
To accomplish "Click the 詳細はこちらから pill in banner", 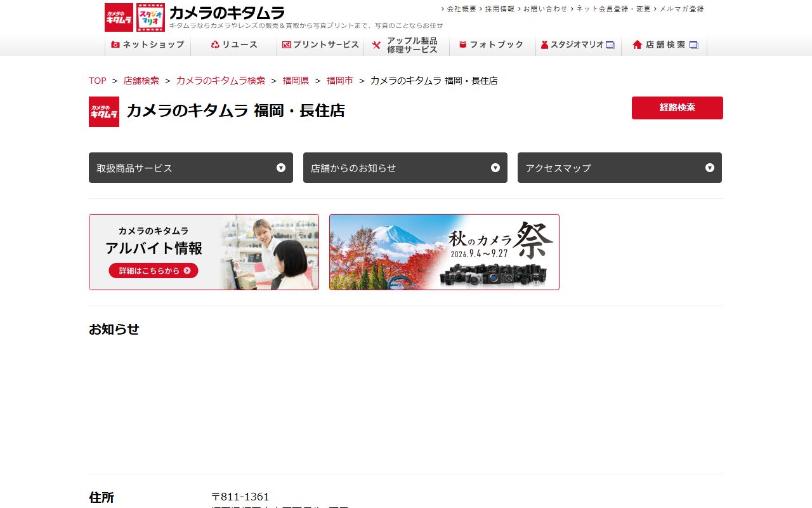I will coord(154,271).
